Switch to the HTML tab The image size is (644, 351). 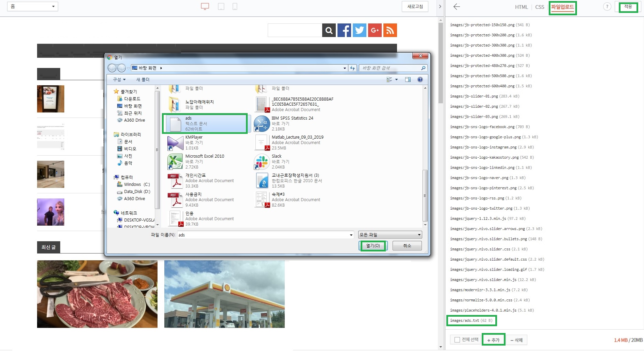click(x=521, y=7)
